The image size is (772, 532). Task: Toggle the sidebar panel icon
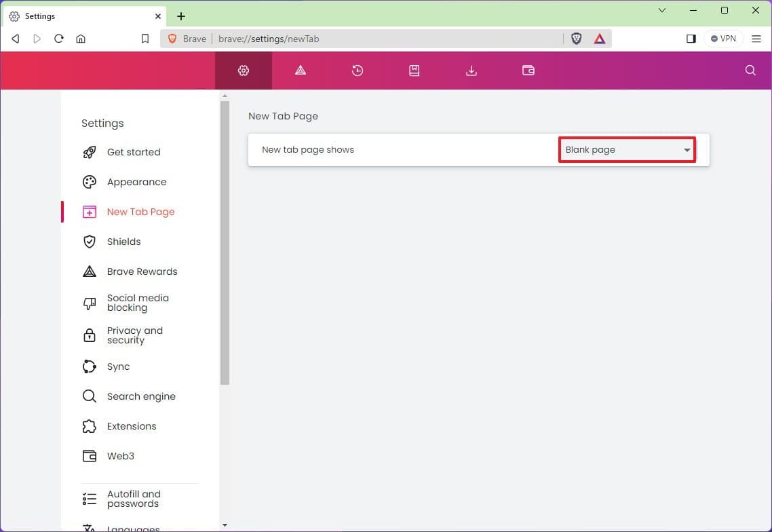click(x=691, y=39)
